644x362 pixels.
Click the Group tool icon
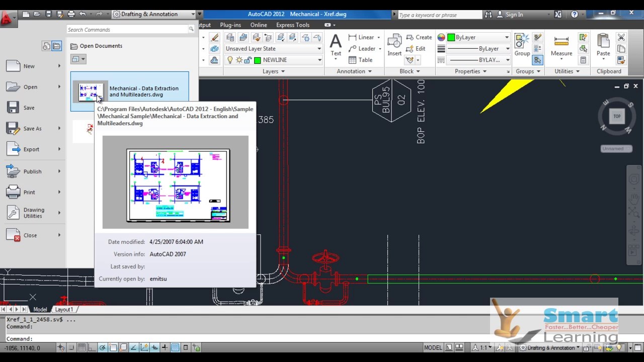pos(522,45)
